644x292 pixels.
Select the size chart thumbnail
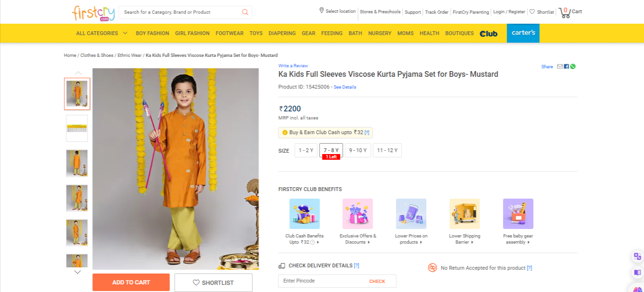click(77, 128)
